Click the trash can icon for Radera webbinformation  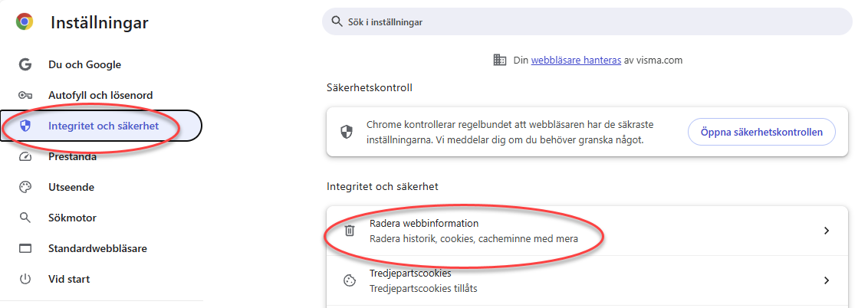coord(350,231)
